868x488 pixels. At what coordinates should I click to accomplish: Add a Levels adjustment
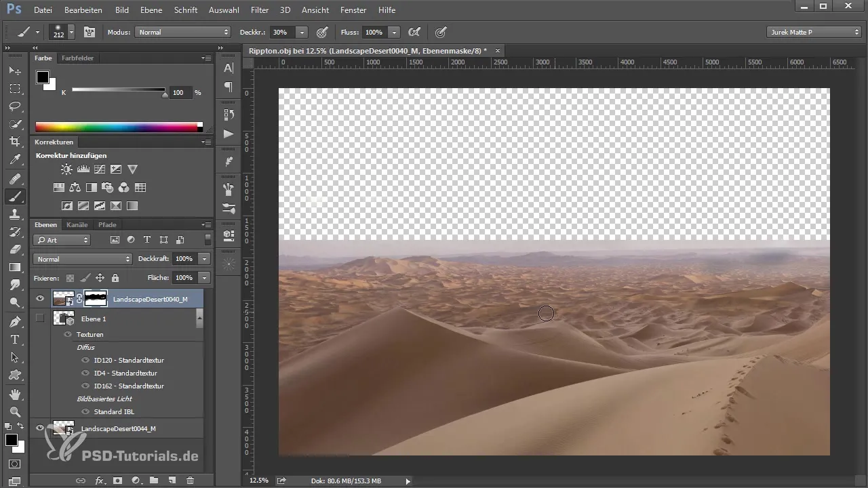click(x=83, y=169)
